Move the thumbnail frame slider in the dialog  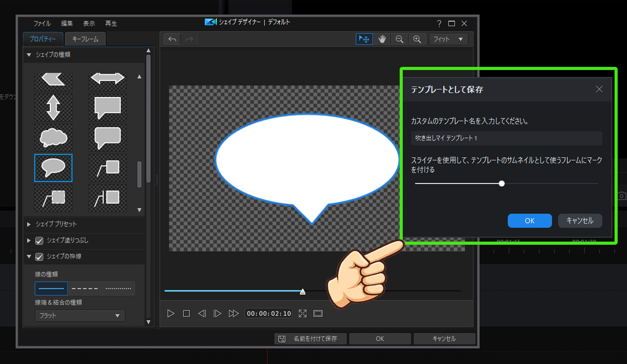tap(501, 183)
